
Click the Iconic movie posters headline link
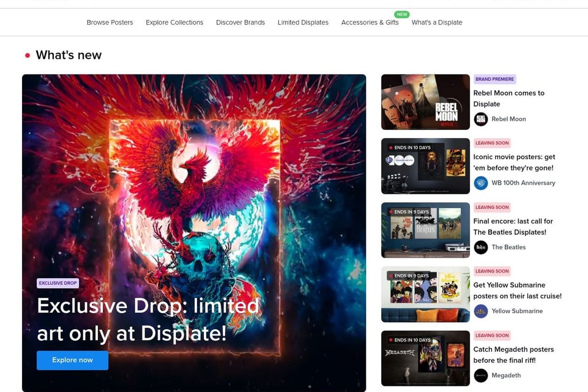(x=513, y=162)
